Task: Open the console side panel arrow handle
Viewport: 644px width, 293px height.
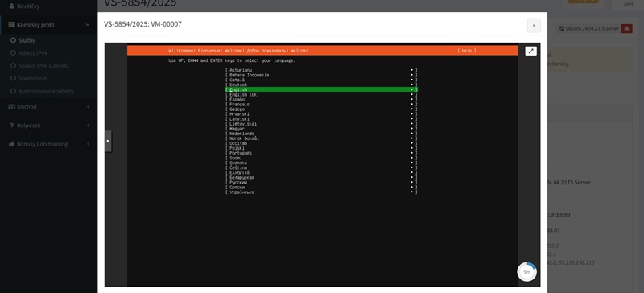Action: pos(108,141)
